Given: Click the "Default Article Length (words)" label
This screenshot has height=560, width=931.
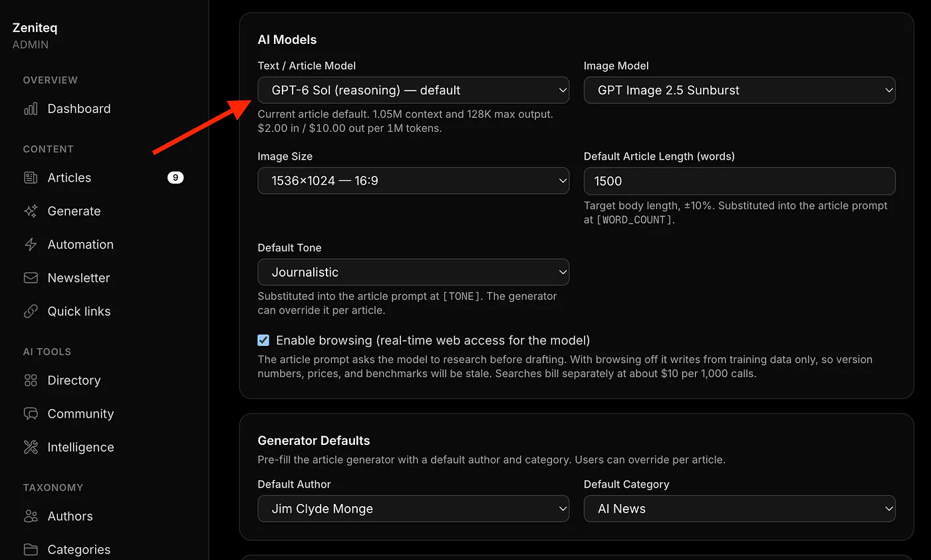Looking at the screenshot, I should 659,157.
